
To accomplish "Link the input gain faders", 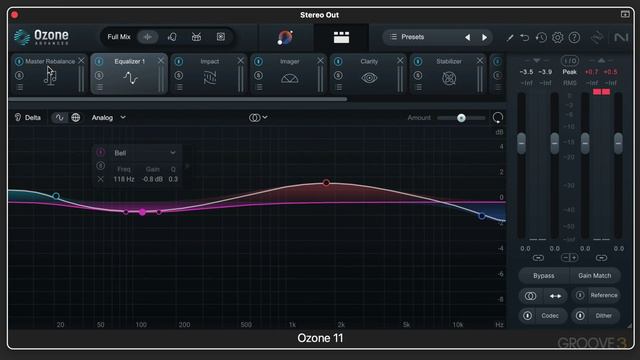I will 538,258.
